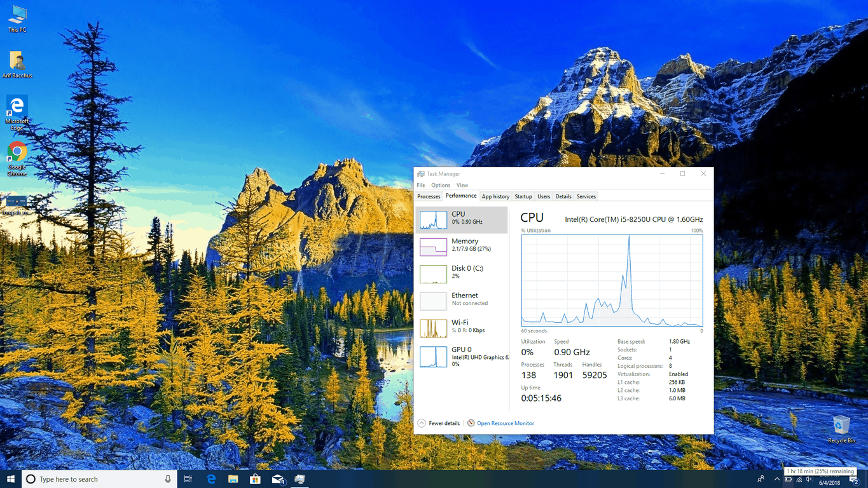Switch to the Startup tab

(523, 196)
